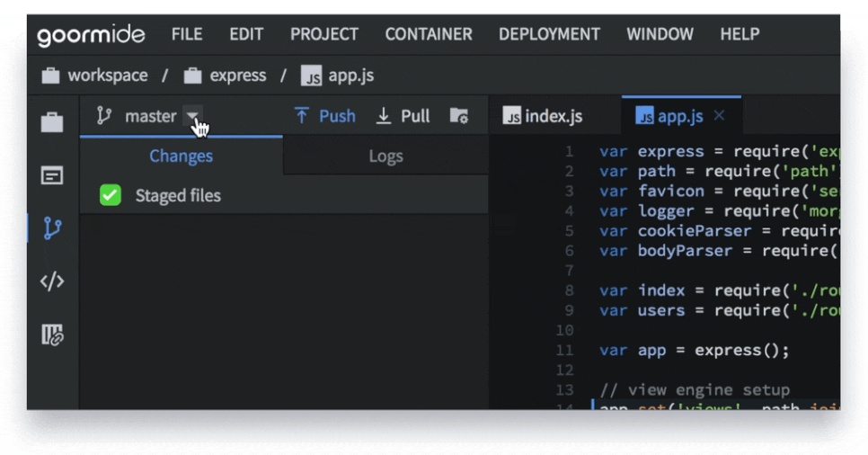Click the Pull button label

[415, 116]
